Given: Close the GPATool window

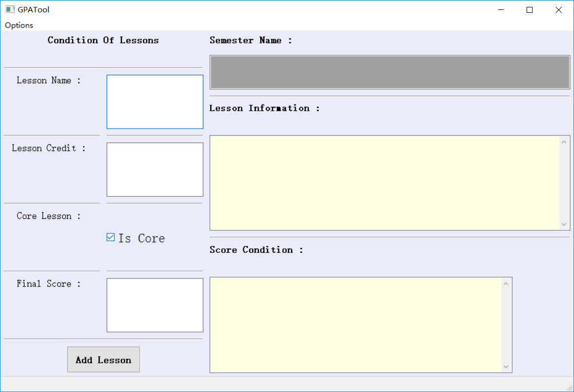Looking at the screenshot, I should point(559,10).
